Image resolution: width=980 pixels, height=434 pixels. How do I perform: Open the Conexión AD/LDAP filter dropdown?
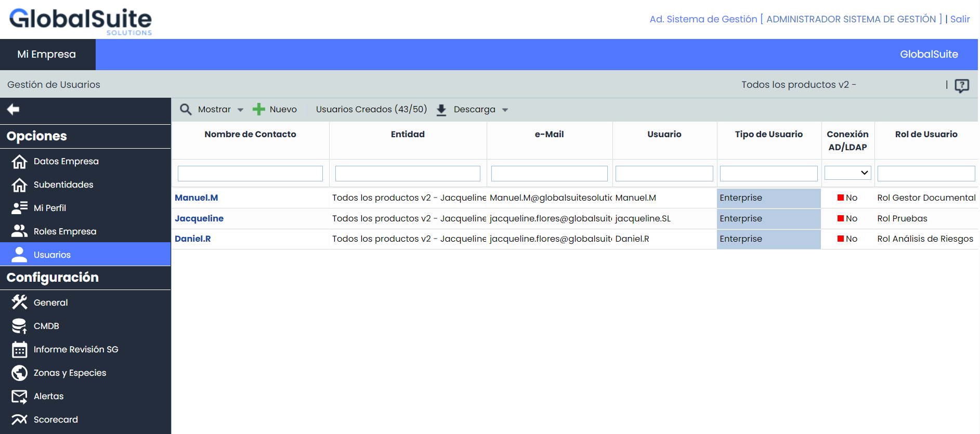coord(847,173)
